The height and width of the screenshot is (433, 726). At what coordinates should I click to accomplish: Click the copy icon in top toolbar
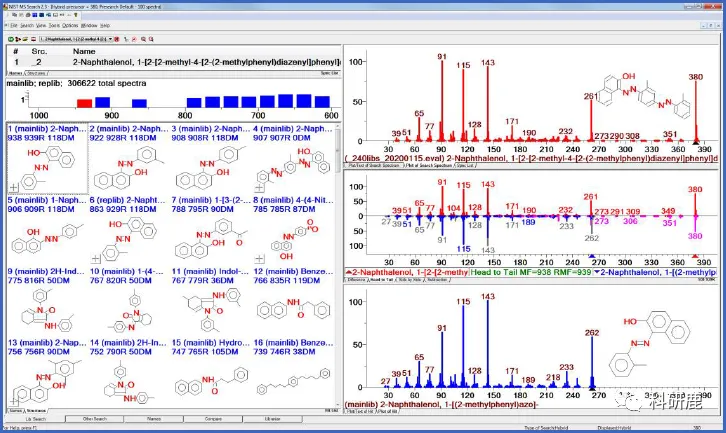click(14, 15)
